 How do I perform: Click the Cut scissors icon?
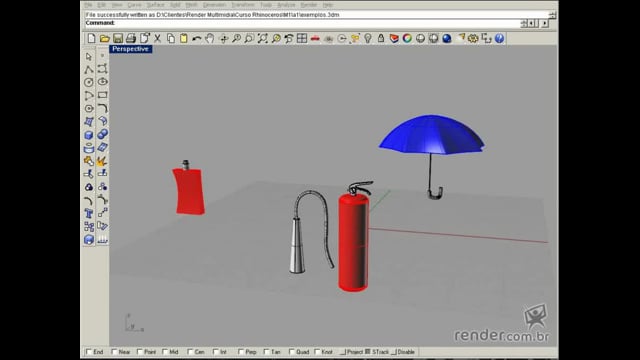pyautogui.click(x=157, y=38)
